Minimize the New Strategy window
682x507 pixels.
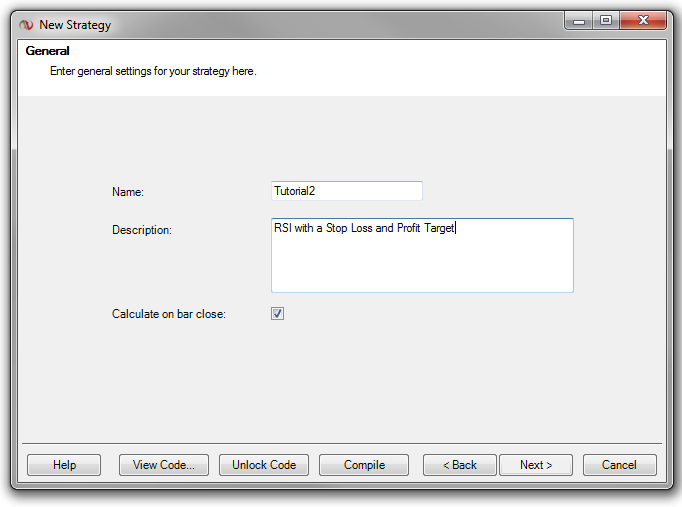point(579,21)
